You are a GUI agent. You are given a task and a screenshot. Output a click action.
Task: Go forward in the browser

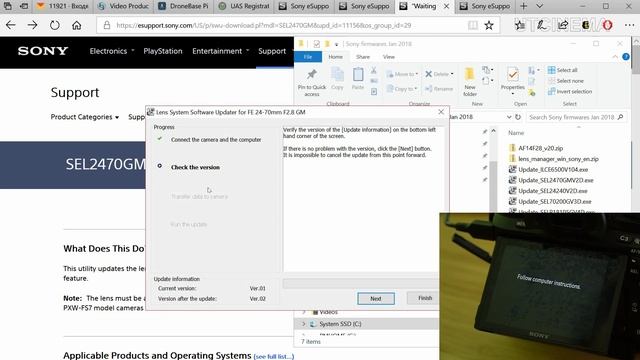point(32,25)
